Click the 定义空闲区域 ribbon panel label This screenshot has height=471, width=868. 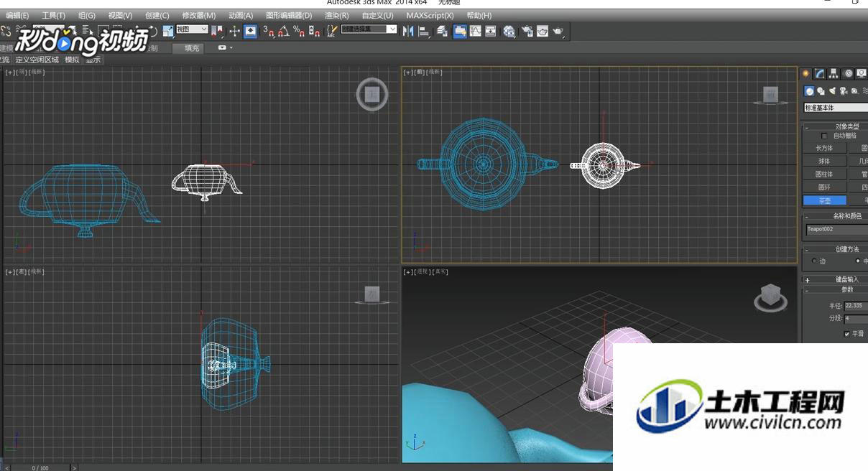(x=37, y=60)
